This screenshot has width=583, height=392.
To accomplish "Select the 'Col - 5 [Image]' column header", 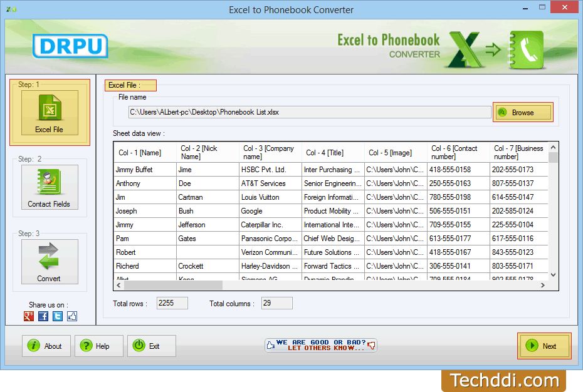I will tap(396, 152).
